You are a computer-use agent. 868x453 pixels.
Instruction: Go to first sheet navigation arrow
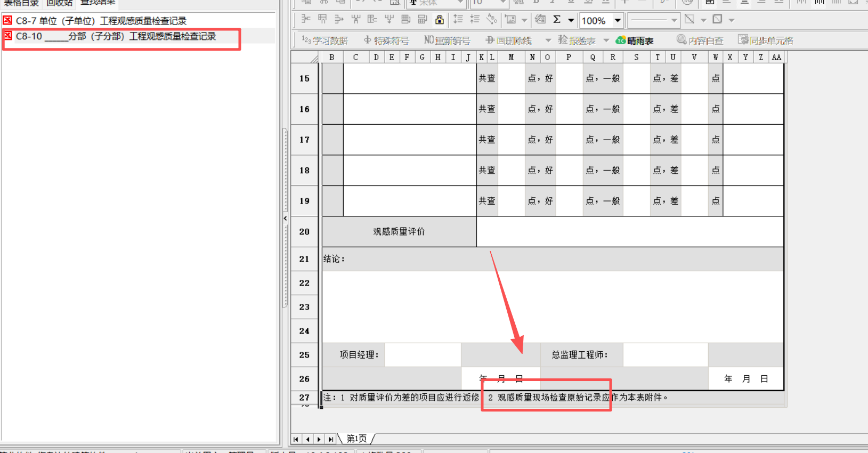[x=296, y=439]
